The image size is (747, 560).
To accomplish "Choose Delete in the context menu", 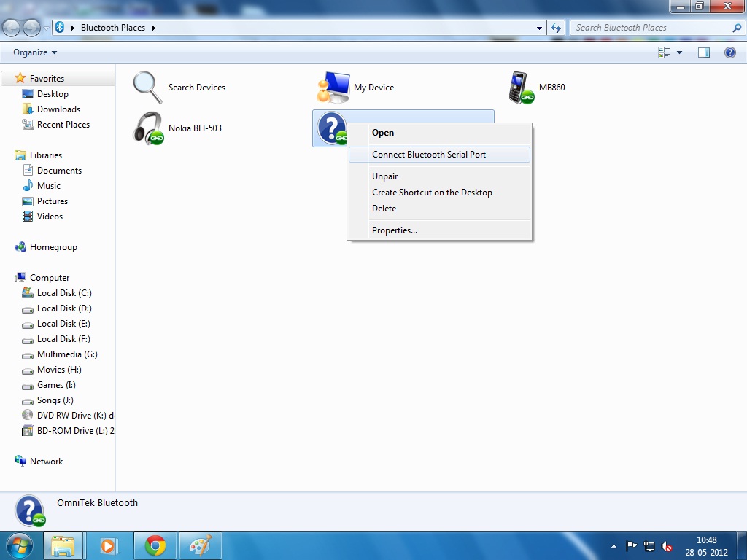I will coord(438,209).
